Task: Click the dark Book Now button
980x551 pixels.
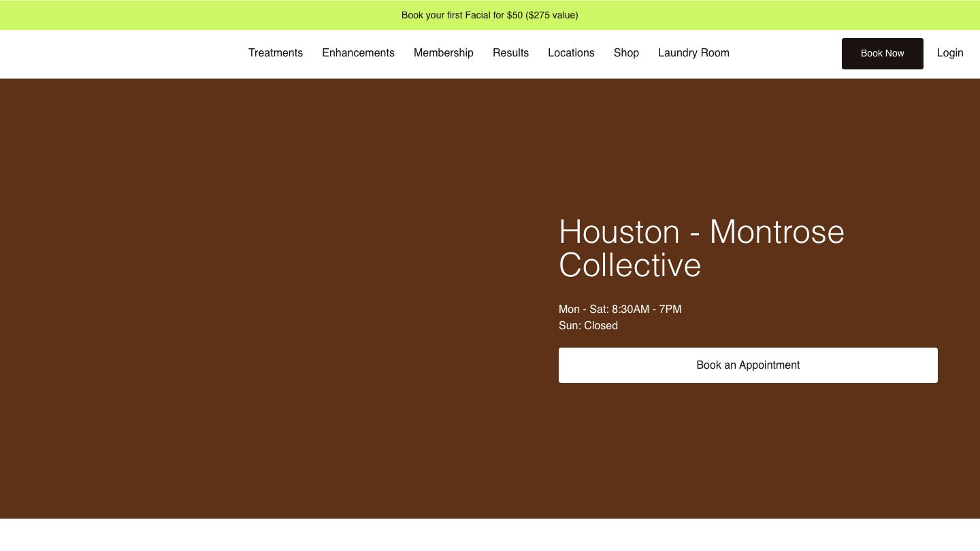Action: [882, 53]
